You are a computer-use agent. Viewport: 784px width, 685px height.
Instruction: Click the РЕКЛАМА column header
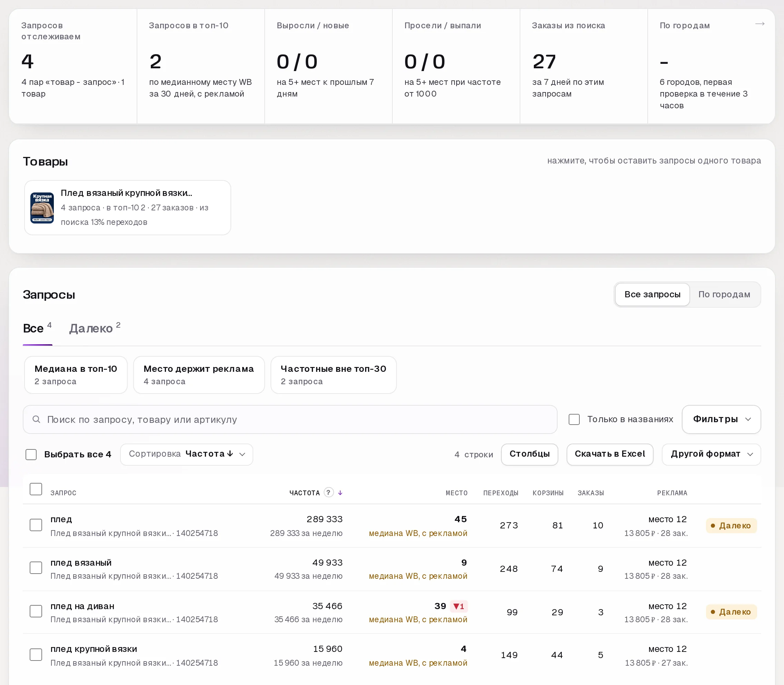click(x=672, y=493)
